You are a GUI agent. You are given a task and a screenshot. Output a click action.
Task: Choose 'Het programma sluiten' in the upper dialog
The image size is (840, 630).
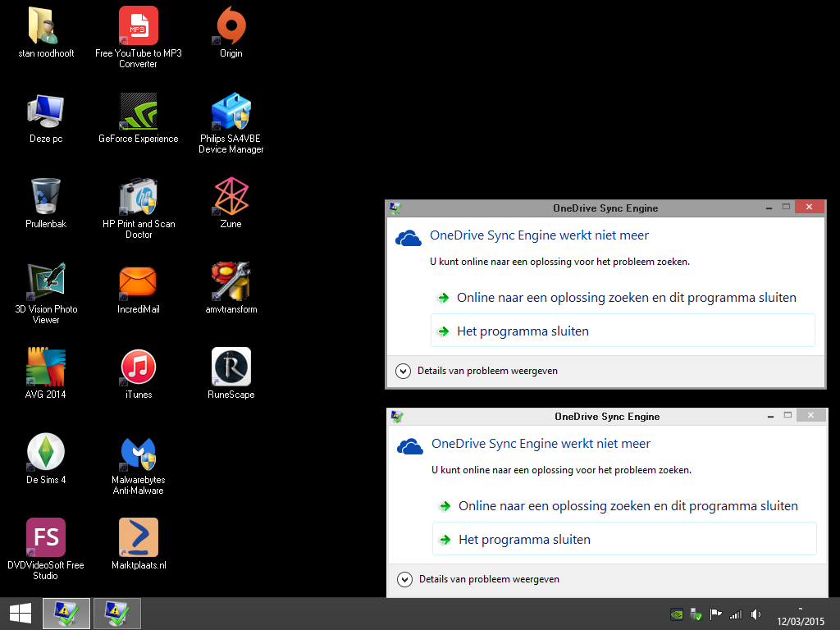[623, 331]
